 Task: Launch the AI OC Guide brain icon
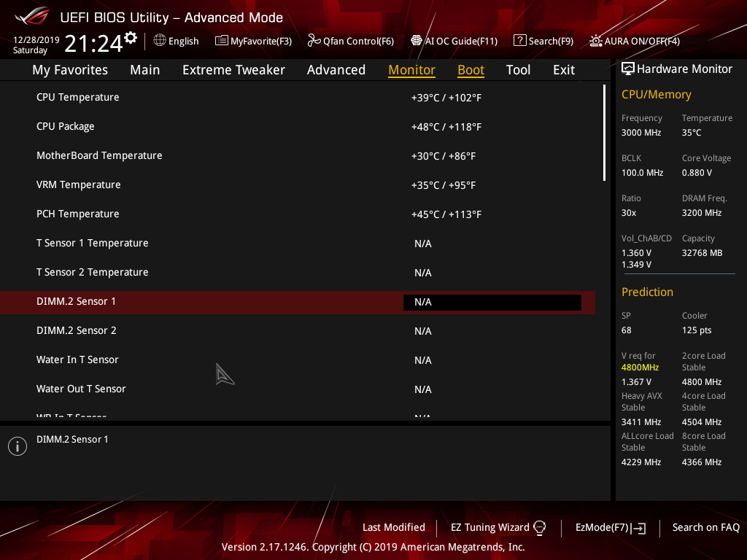[417, 41]
